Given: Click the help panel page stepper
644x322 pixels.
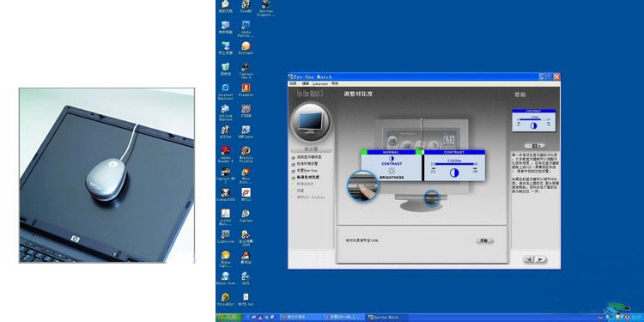Looking at the screenshot, I should (x=535, y=146).
